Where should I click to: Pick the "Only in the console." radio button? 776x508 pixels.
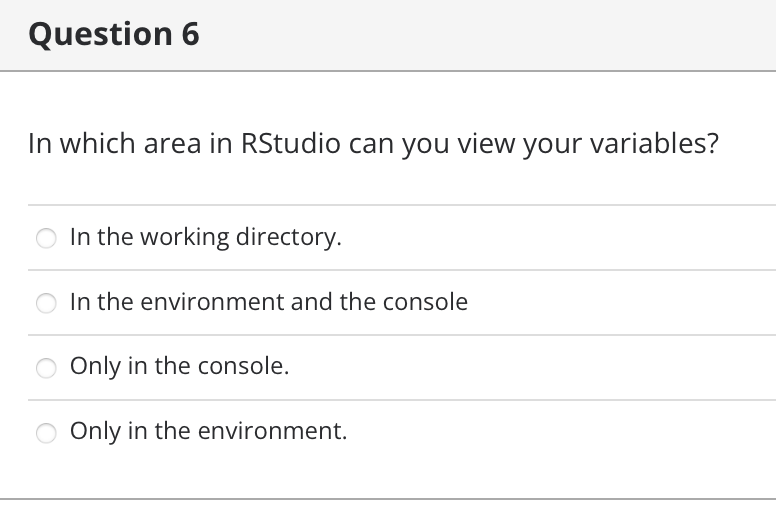[46, 368]
